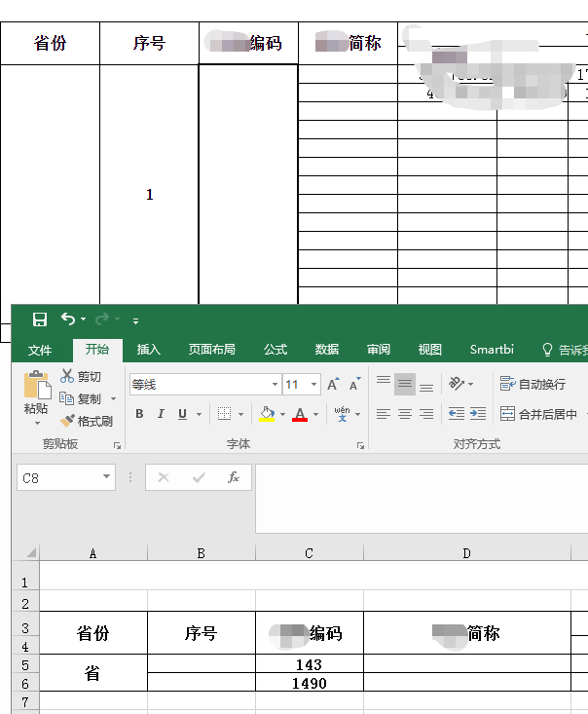This screenshot has width=588, height=714.
Task: Expand the font name dropdown
Action: [x=275, y=385]
